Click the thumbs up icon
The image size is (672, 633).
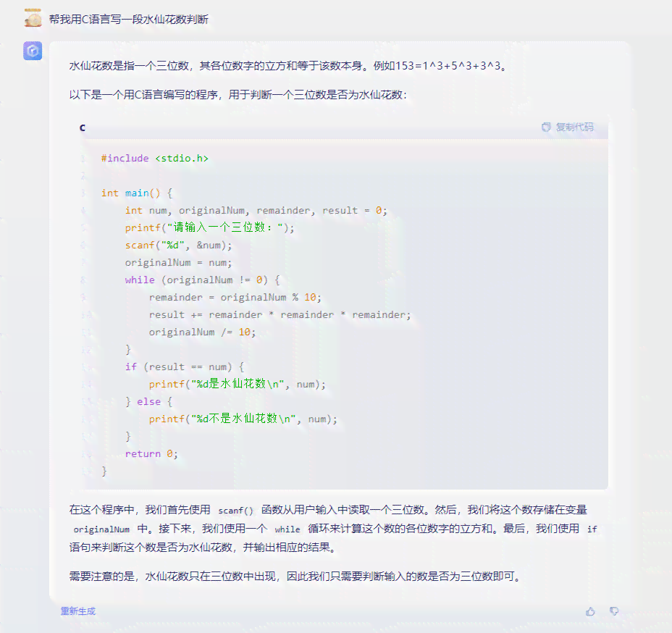[x=591, y=611]
